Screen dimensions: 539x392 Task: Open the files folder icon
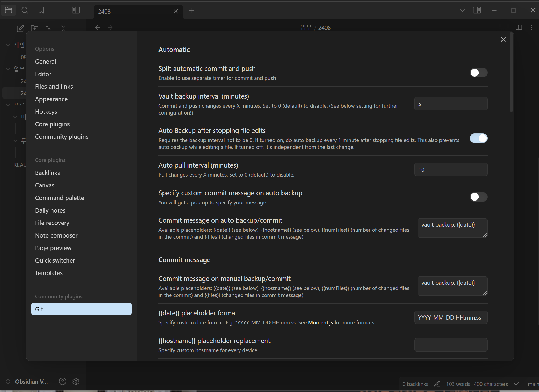(9, 10)
